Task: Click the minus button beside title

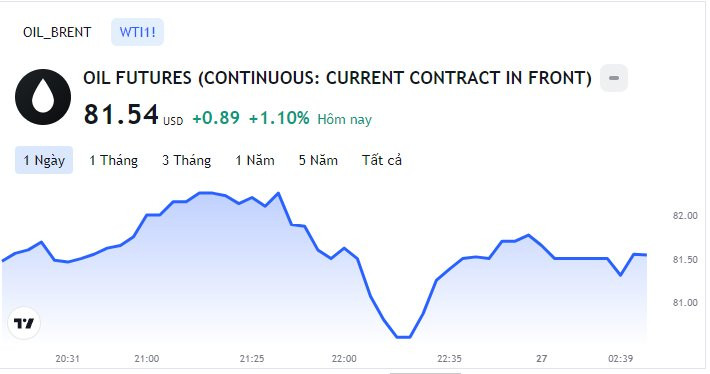Action: pyautogui.click(x=614, y=78)
